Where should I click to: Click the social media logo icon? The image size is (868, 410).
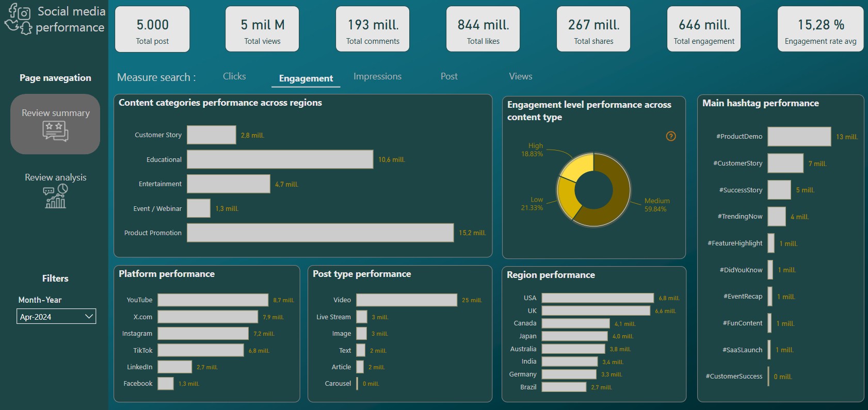(x=19, y=19)
